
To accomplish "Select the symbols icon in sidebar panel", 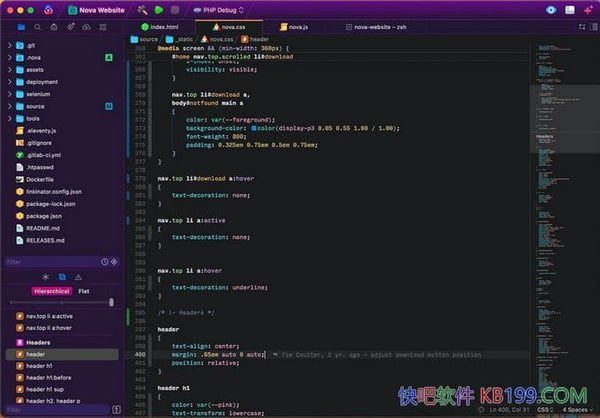I will (61, 276).
